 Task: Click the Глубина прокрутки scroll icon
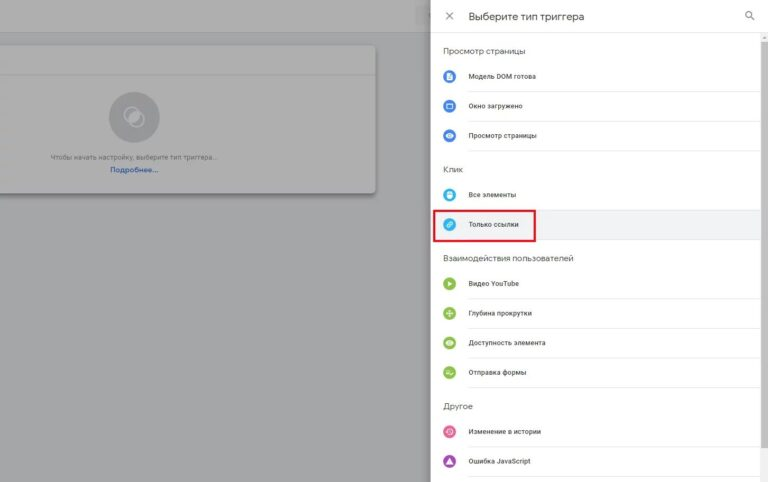pos(450,313)
